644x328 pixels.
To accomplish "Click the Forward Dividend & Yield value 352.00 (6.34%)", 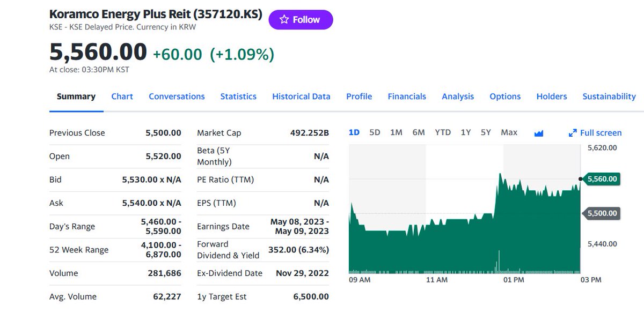I will (x=298, y=250).
